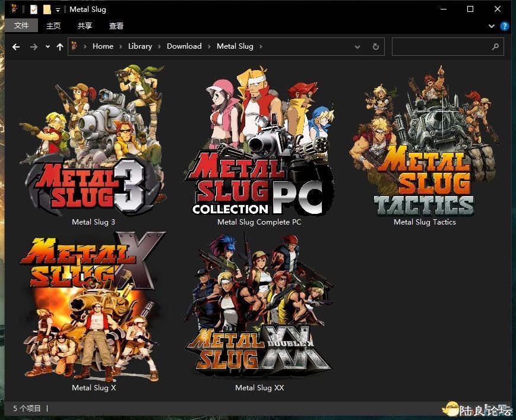
Task: Open the recent locations dropdown
Action: (x=48, y=46)
